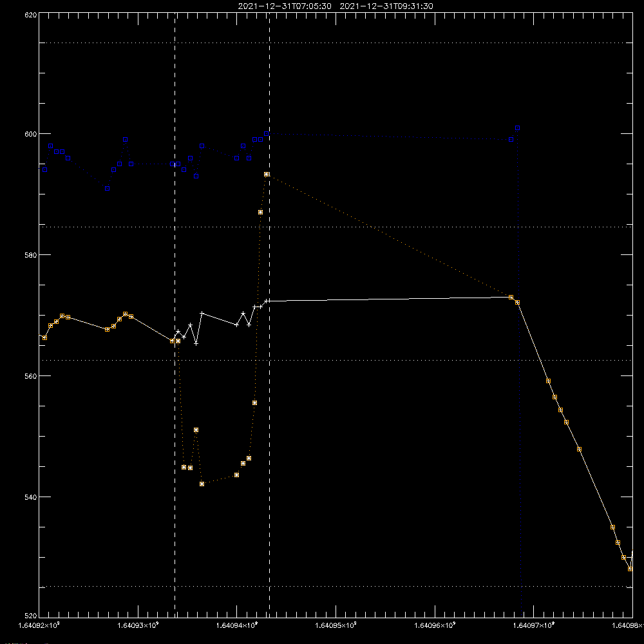The width and height of the screenshot is (644, 644).
Task: Click the end timestamp 2021-12-31T09:31:30 in title
Action: pyautogui.click(x=386, y=6)
